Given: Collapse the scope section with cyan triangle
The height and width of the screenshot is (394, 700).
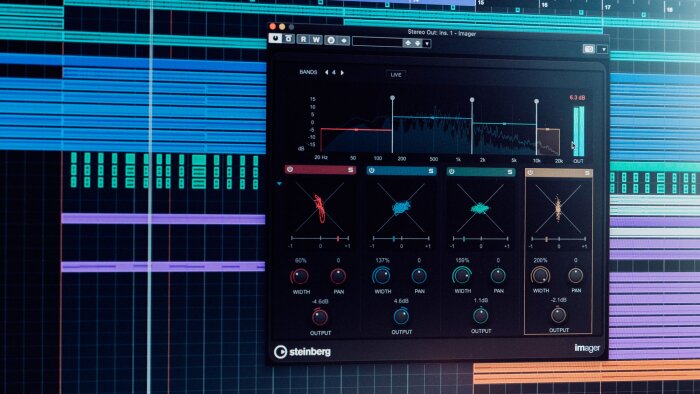Looking at the screenshot, I should (x=279, y=183).
